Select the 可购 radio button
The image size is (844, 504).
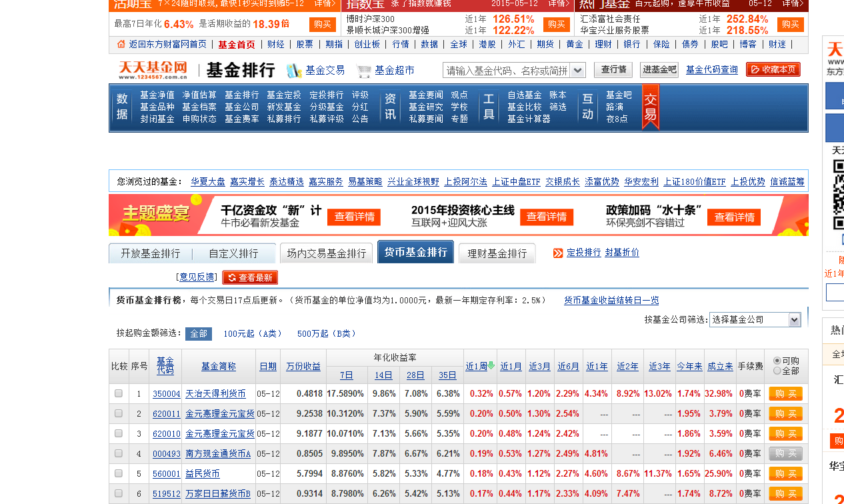point(777,361)
